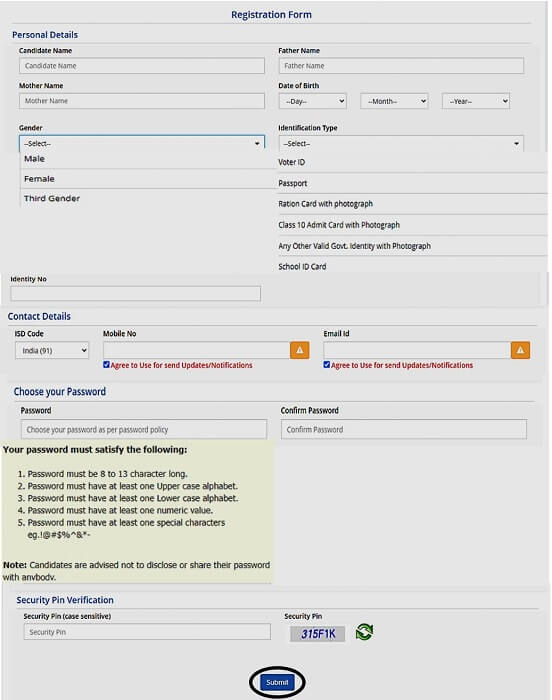
Task: Click the Password input field
Action: (x=144, y=429)
